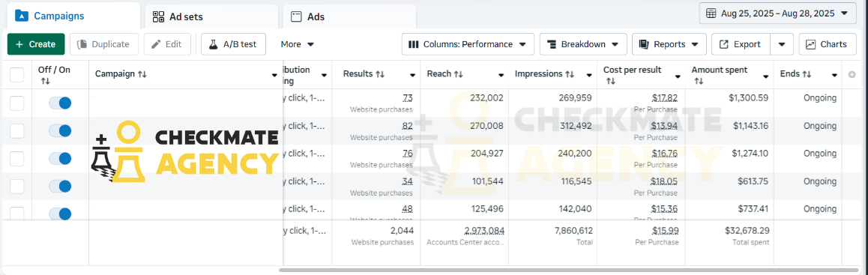
Task: Click the Columns bars icon
Action: [x=413, y=44]
